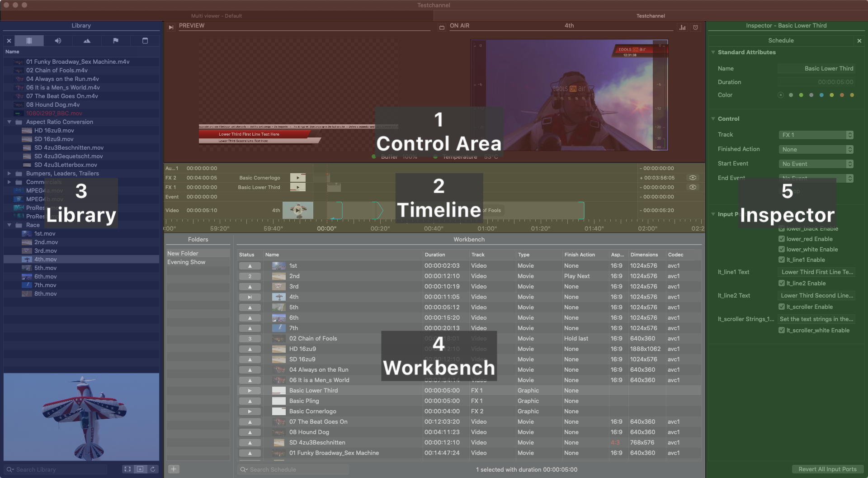Viewport: 868px width, 478px height.
Task: Add a new folder with plus button
Action: click(x=174, y=469)
